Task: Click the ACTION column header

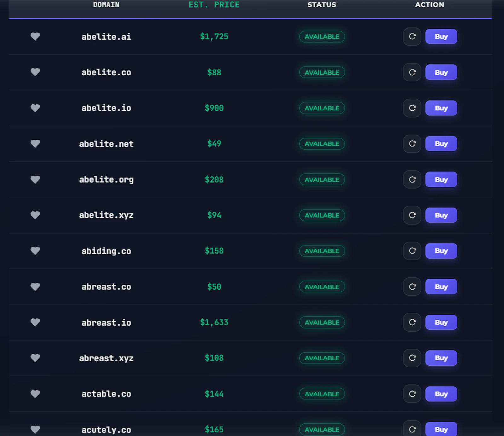Action: point(430,5)
